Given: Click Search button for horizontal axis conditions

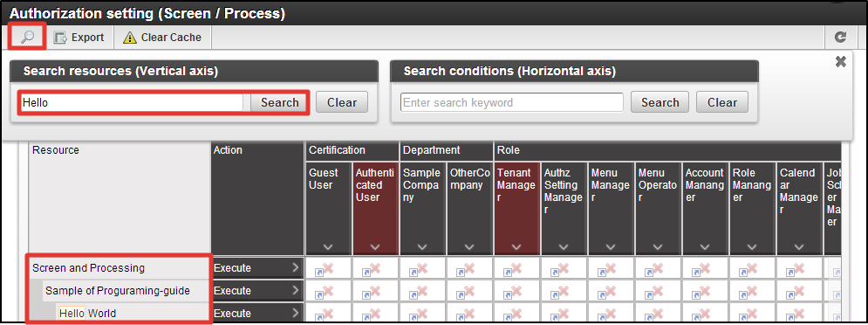Looking at the screenshot, I should (x=660, y=102).
